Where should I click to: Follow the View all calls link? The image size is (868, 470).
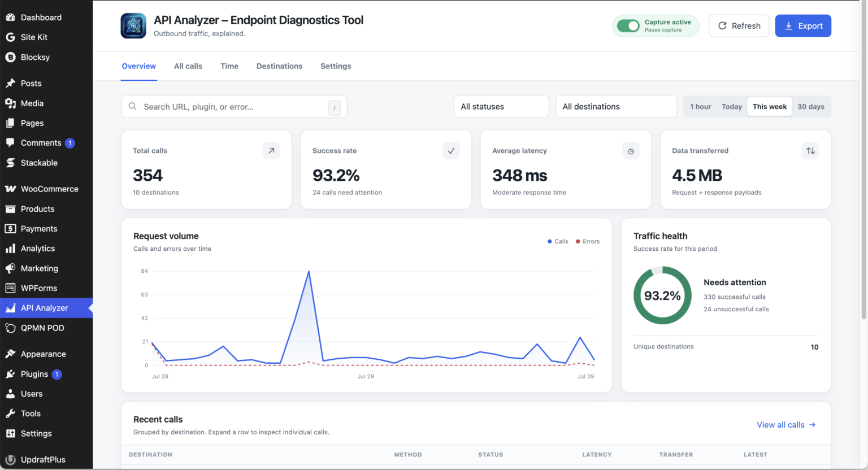pyautogui.click(x=786, y=425)
